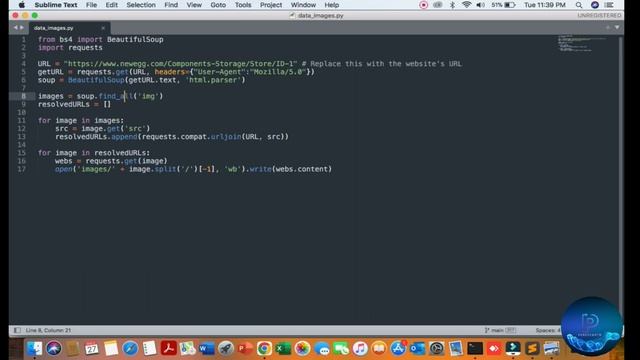Click 'resolvedURLs = []' on line 9
This screenshot has width=640, height=360.
(x=74, y=104)
